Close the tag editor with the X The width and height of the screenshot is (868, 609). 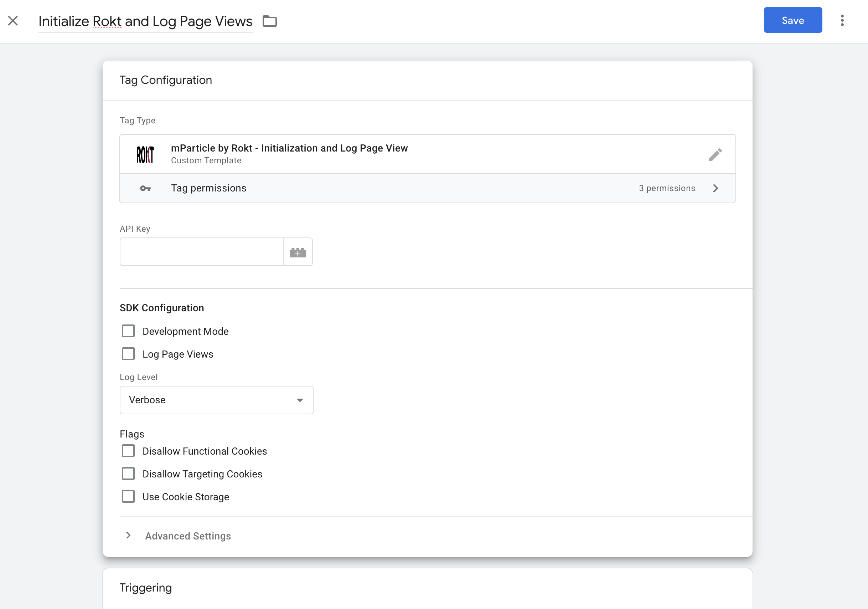13,21
